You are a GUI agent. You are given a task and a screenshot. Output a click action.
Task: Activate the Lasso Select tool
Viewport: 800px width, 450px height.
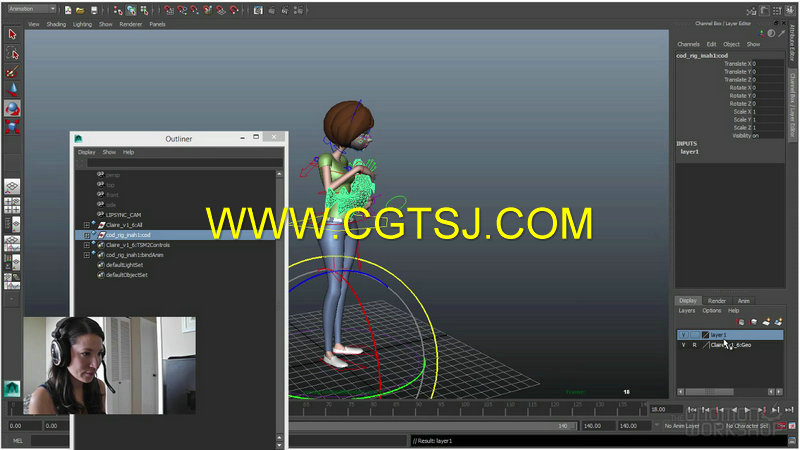12,53
